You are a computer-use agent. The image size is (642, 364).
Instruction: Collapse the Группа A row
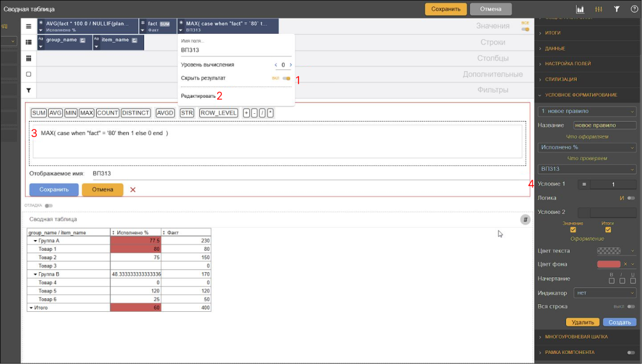35,241
